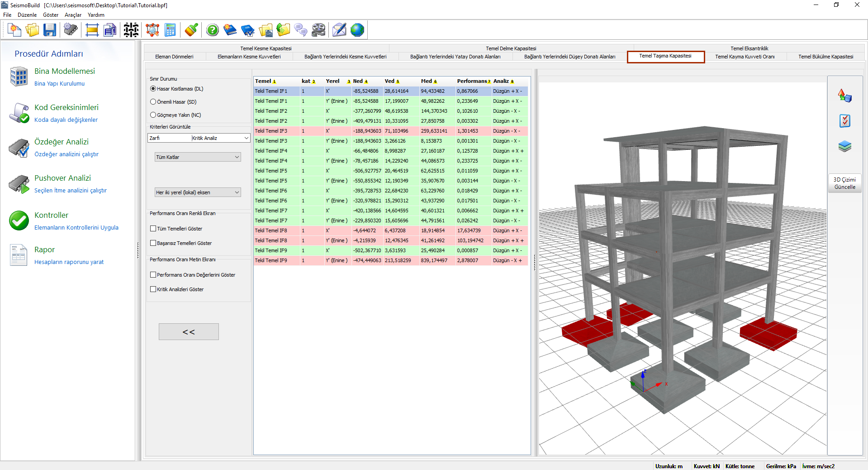Select Önemli Hasar (SD) radio button
This screenshot has height=470, width=868.
click(x=153, y=102)
